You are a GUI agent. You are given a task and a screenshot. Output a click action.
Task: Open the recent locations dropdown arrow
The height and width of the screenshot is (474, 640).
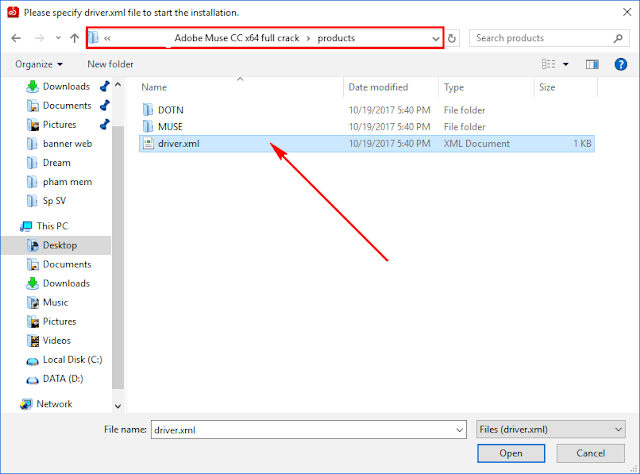(58, 38)
